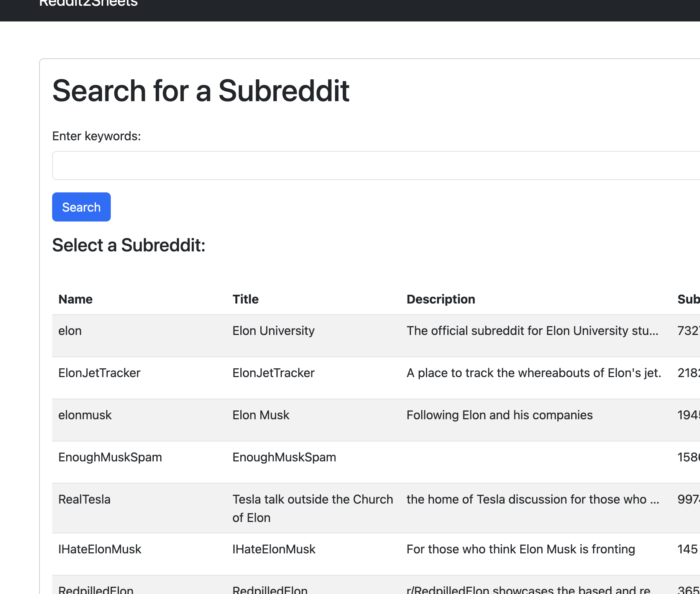700x594 pixels.
Task: Click the IHateElonMusk title cell
Action: pyautogui.click(x=274, y=549)
